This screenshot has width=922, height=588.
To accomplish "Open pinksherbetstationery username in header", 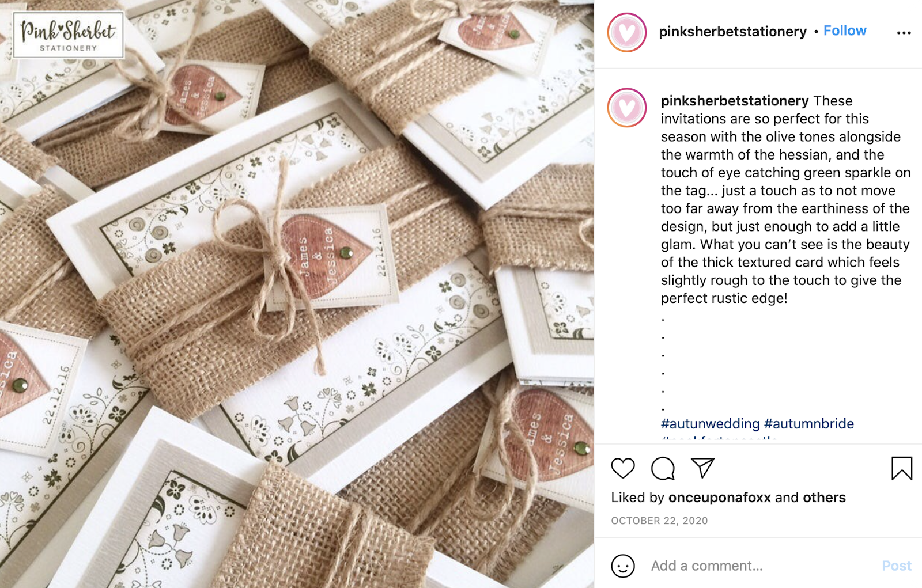I will click(x=732, y=31).
